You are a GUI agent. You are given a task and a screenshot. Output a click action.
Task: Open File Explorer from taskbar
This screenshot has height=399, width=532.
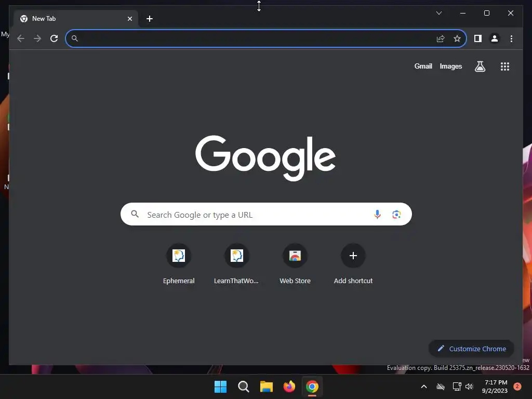tap(267, 387)
